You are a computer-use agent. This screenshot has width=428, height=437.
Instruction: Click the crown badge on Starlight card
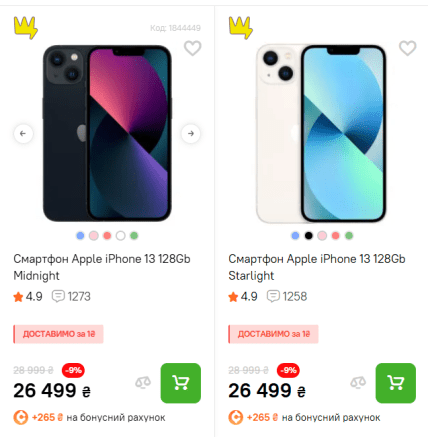click(241, 28)
